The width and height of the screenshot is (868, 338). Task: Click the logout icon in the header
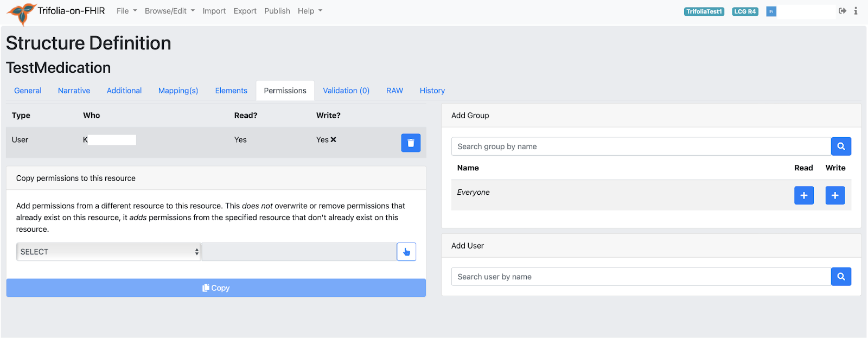coord(843,11)
